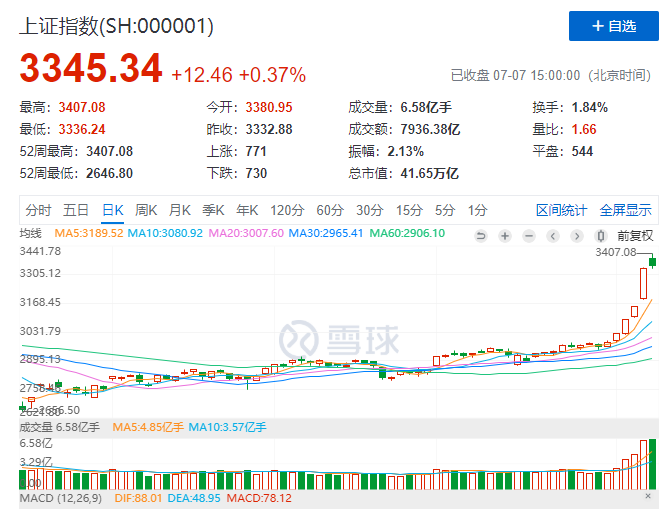
Task: Click the 成交量 value 6.58亿手
Action: click(x=426, y=107)
